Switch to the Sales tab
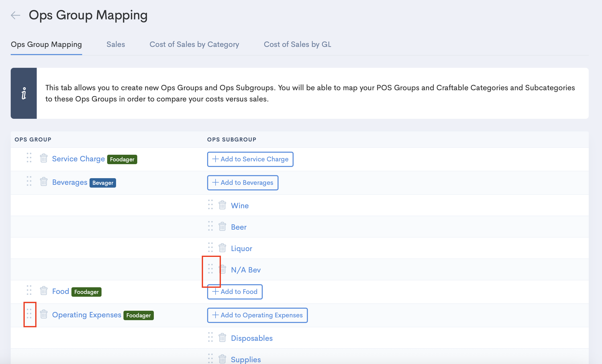The height and width of the screenshot is (364, 602). click(116, 44)
